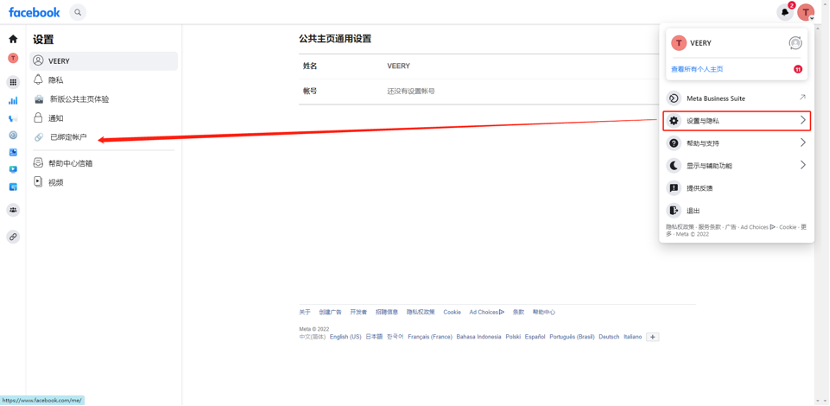Click the Facebook logo
The image size is (830, 406).
point(34,12)
